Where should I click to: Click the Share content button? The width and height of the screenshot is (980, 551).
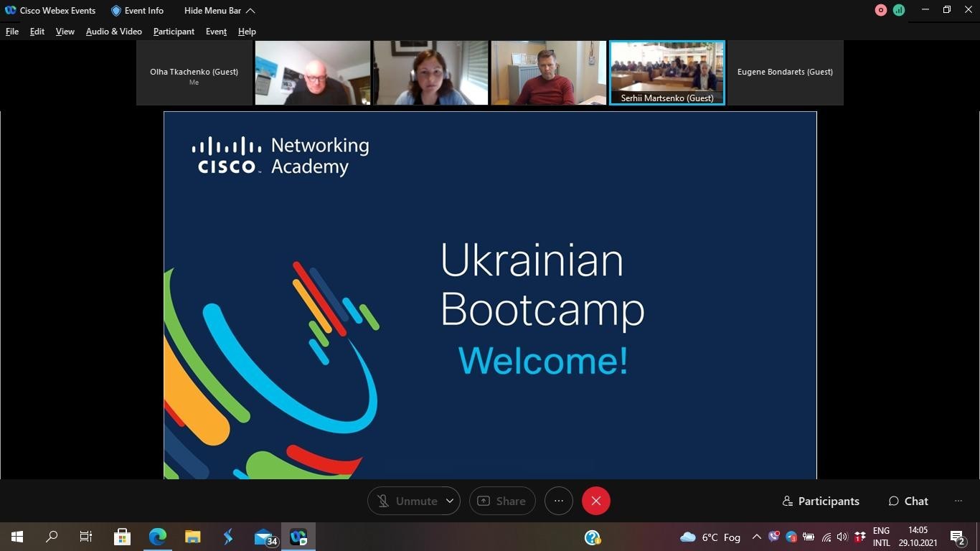pos(502,501)
